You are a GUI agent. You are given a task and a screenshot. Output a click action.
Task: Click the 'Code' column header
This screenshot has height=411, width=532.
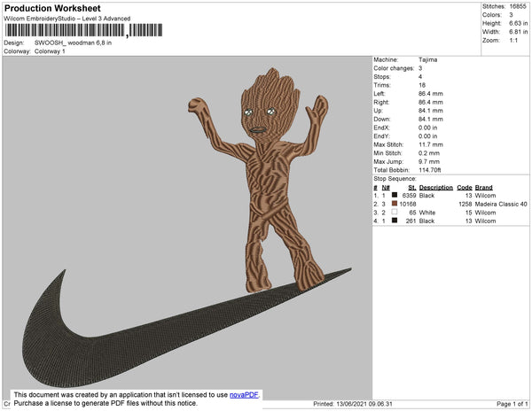click(x=465, y=188)
